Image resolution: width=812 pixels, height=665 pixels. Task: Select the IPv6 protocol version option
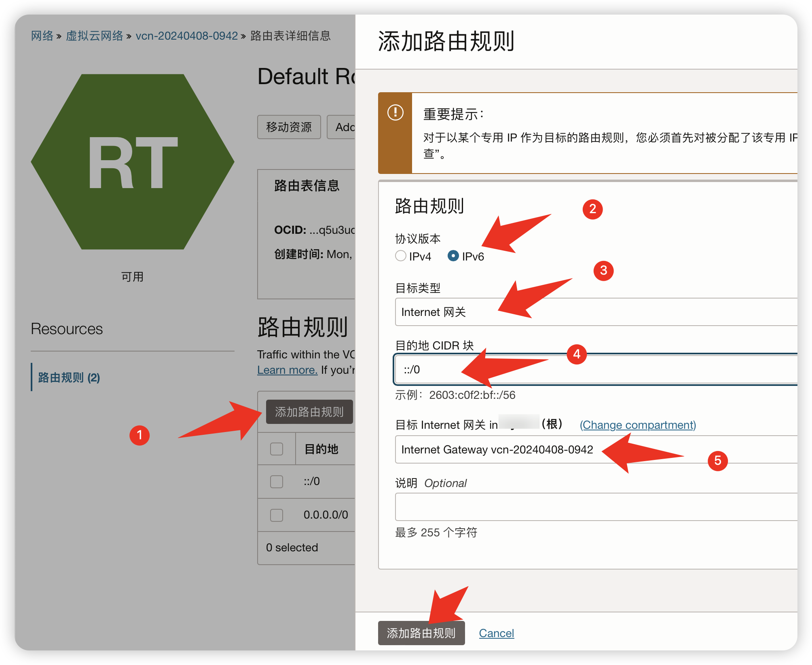coord(453,256)
